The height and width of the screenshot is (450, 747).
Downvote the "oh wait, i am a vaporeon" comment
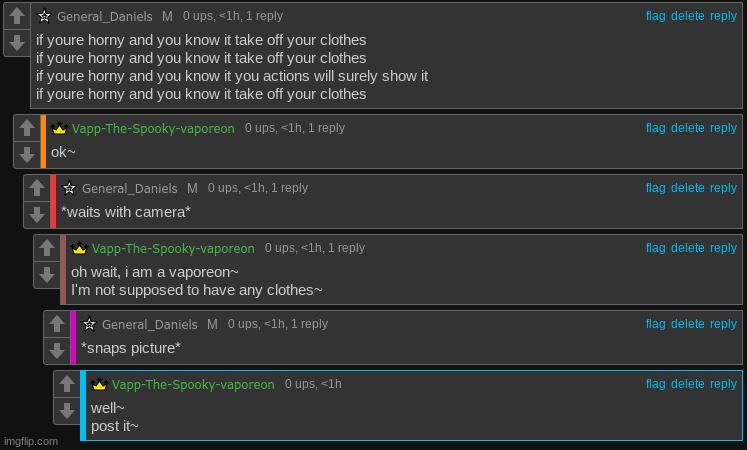[47, 275]
